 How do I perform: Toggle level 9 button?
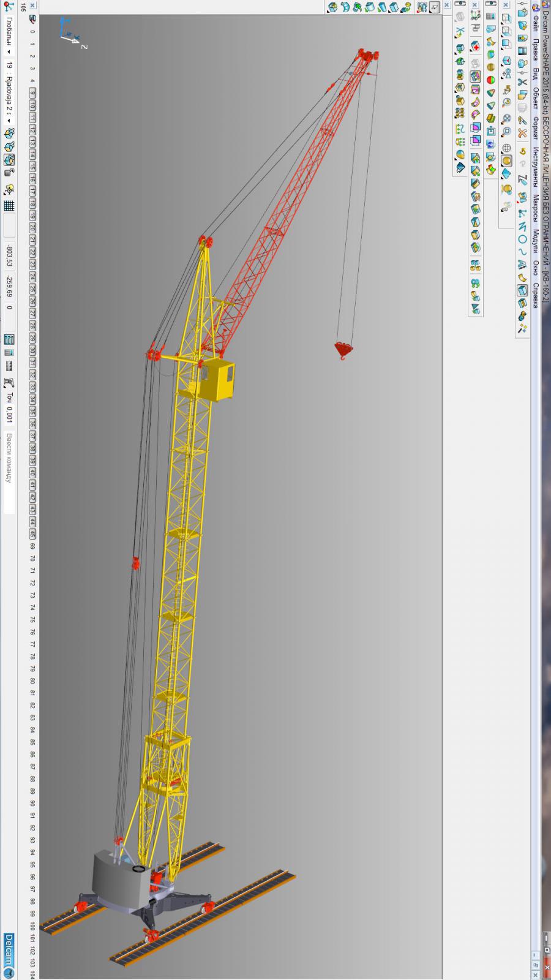click(x=32, y=92)
